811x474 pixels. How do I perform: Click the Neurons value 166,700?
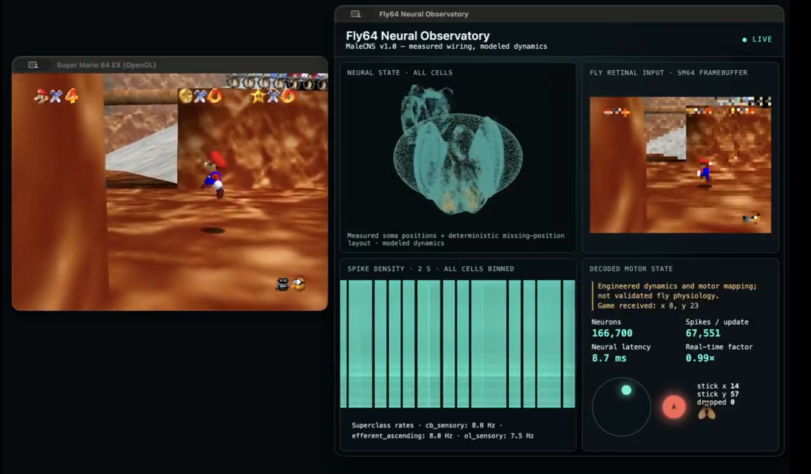pos(612,333)
